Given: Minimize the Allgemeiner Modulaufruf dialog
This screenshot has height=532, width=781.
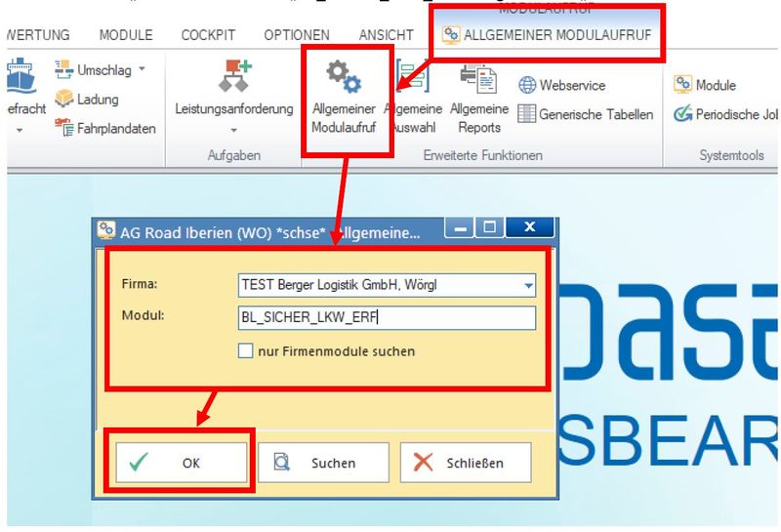Looking at the screenshot, I should point(461,228).
